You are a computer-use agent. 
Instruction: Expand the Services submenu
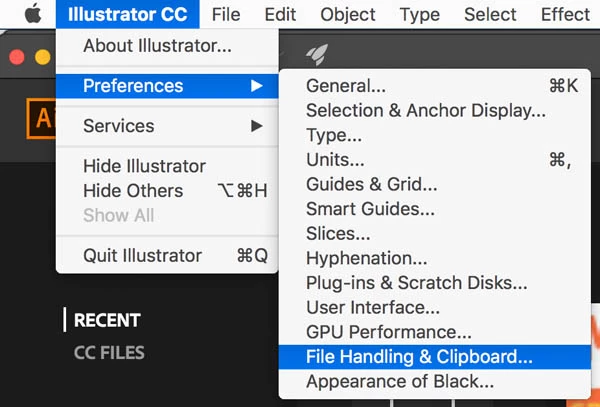tap(167, 126)
